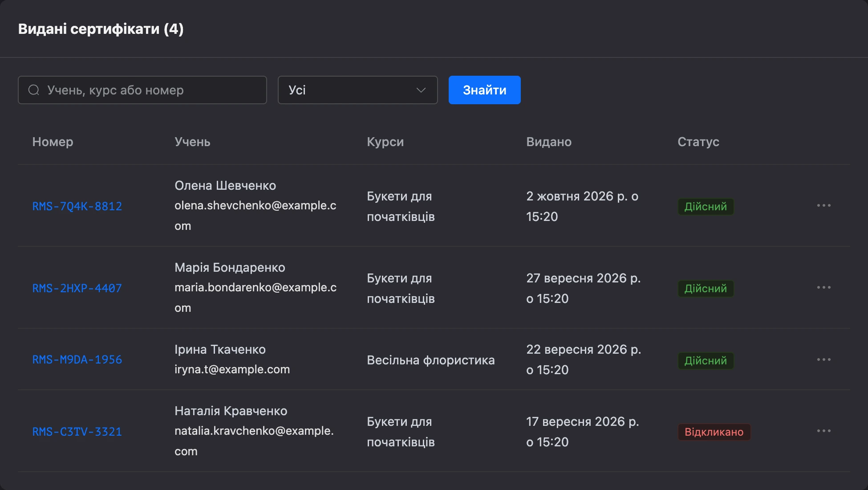The height and width of the screenshot is (490, 868).
Task: Click the Видано column header
Action: (549, 142)
